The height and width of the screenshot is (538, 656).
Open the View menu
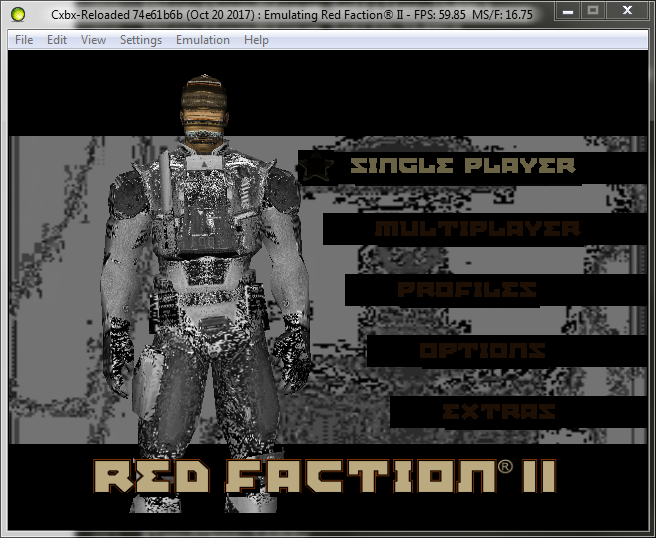(x=93, y=40)
